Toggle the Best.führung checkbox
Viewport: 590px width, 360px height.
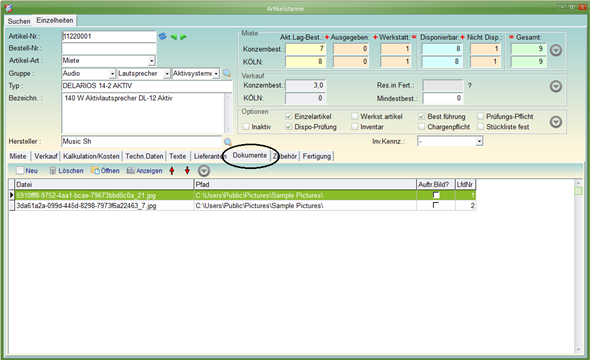tap(422, 117)
